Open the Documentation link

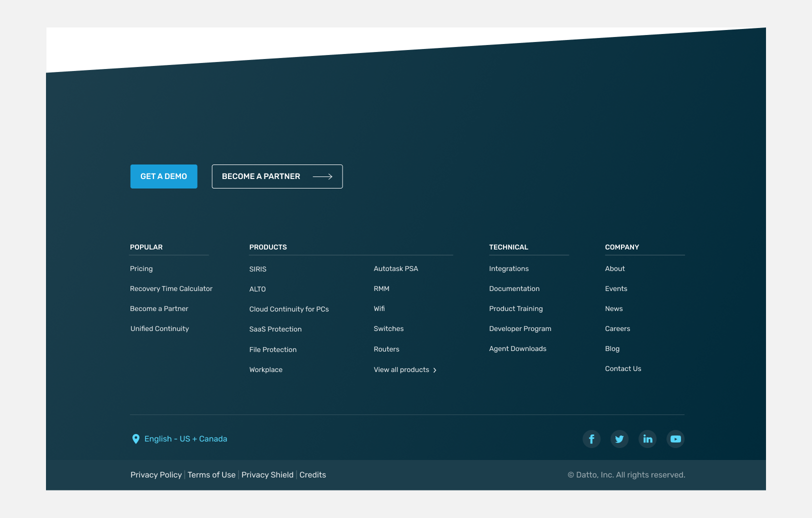pyautogui.click(x=514, y=288)
